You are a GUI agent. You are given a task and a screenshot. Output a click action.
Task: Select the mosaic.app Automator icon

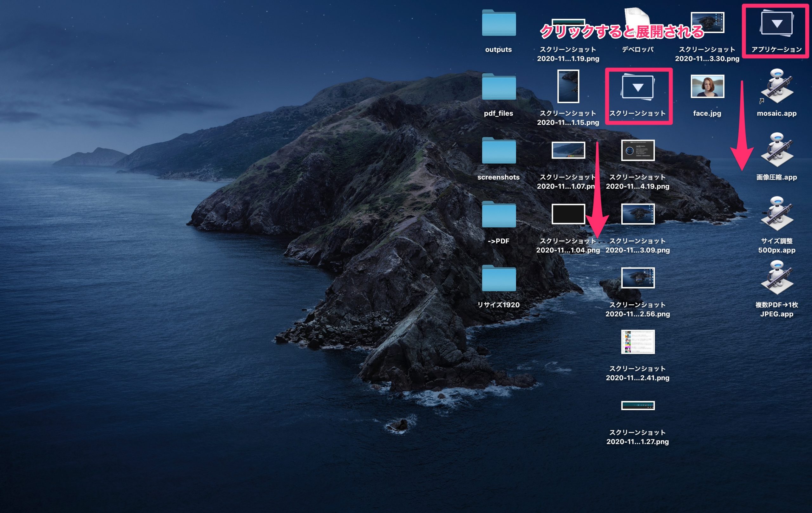776,86
